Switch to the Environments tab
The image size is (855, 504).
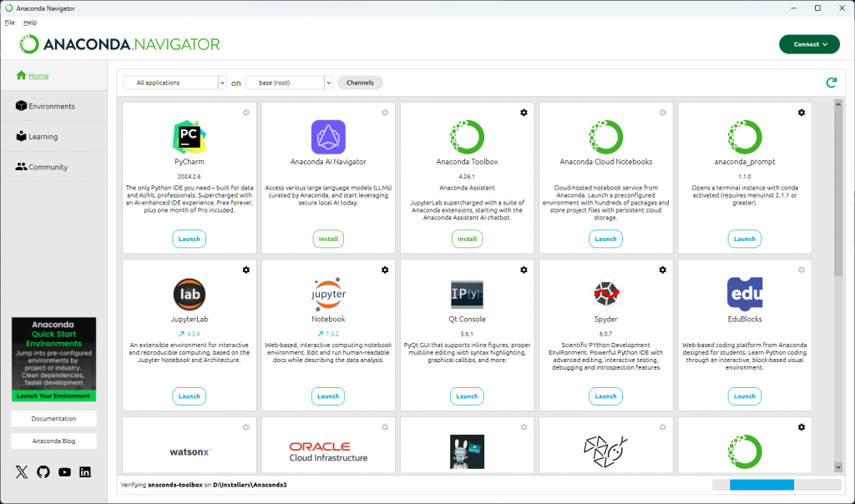coord(54,106)
